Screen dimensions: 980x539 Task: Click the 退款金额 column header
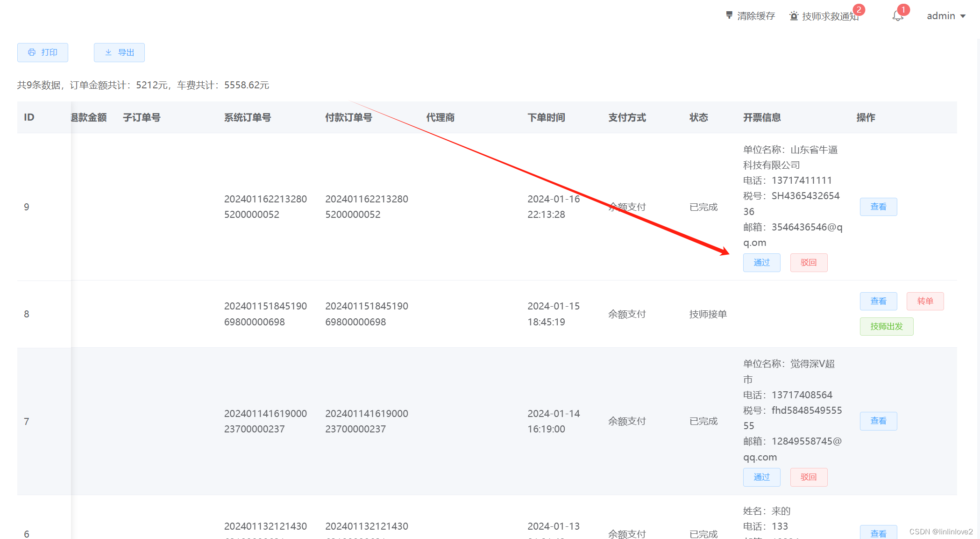[x=89, y=117]
